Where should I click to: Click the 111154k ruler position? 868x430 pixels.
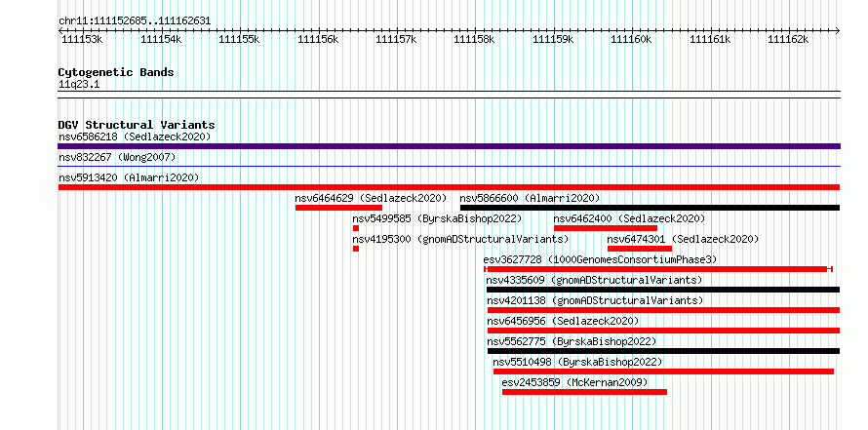point(161,39)
